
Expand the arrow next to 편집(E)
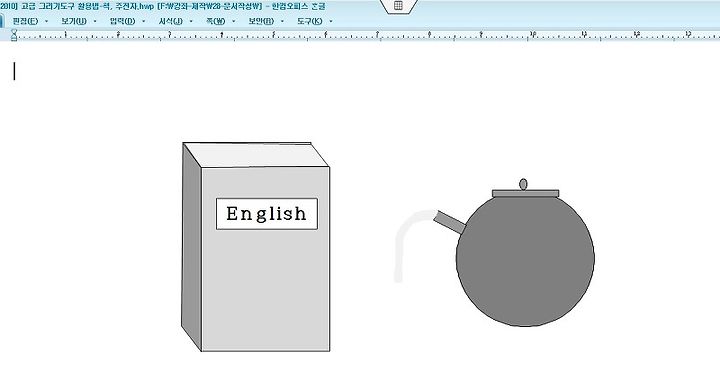46,21
